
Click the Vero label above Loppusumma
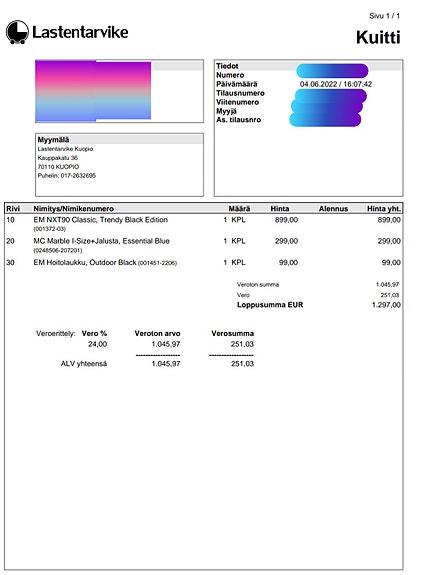click(x=243, y=295)
